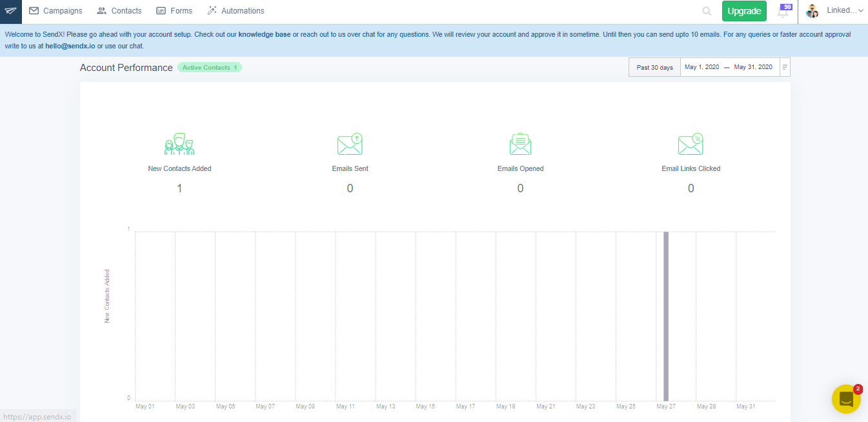Open the yellow chat widget
This screenshot has height=422, width=868.
point(846,399)
